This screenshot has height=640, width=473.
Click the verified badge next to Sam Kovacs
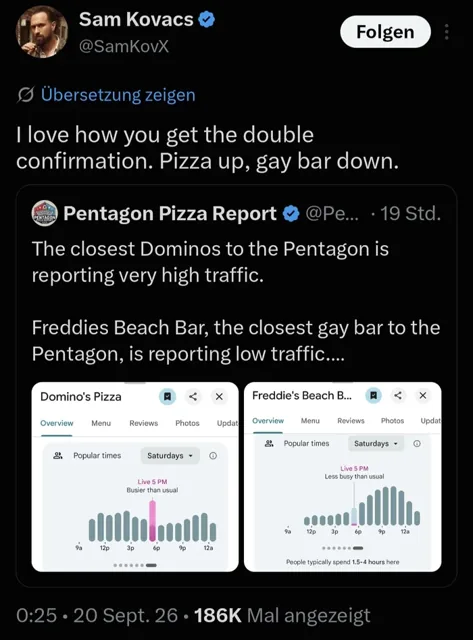click(207, 19)
